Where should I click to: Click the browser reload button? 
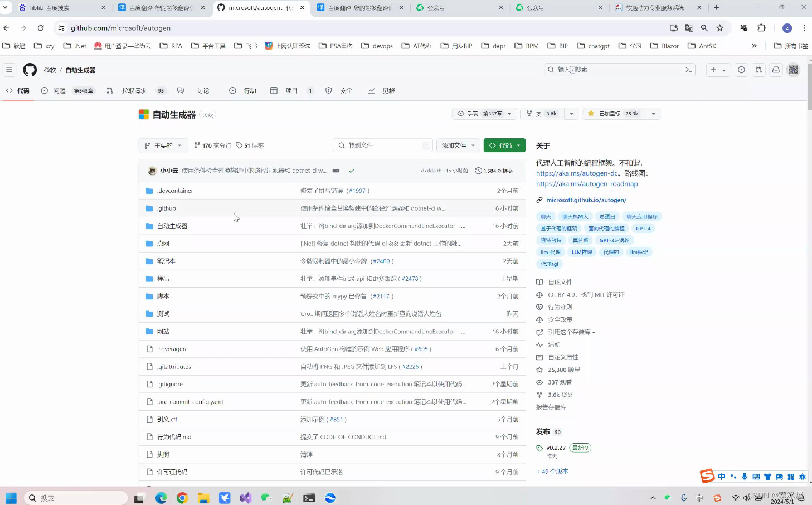[x=41, y=28]
